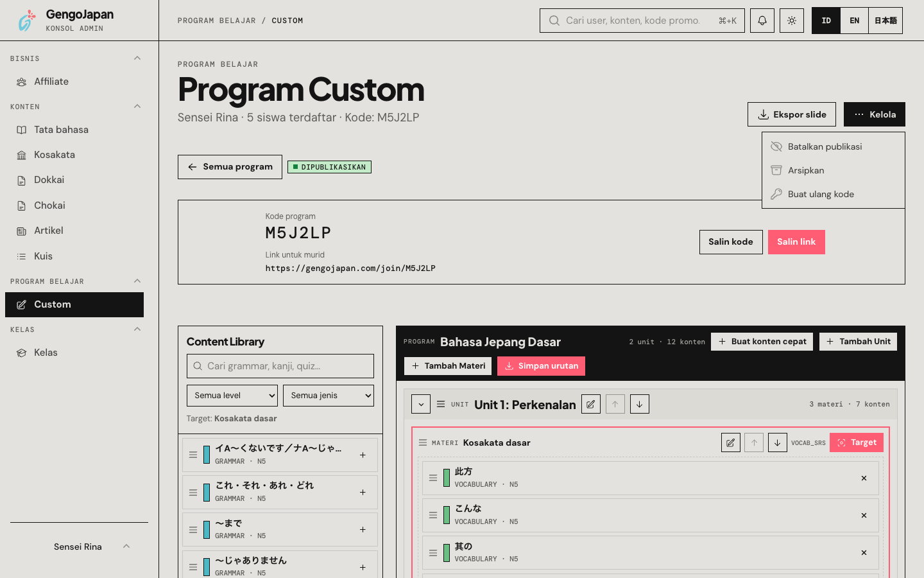
Task: Move Kosakata dasar materi down
Action: tap(778, 442)
